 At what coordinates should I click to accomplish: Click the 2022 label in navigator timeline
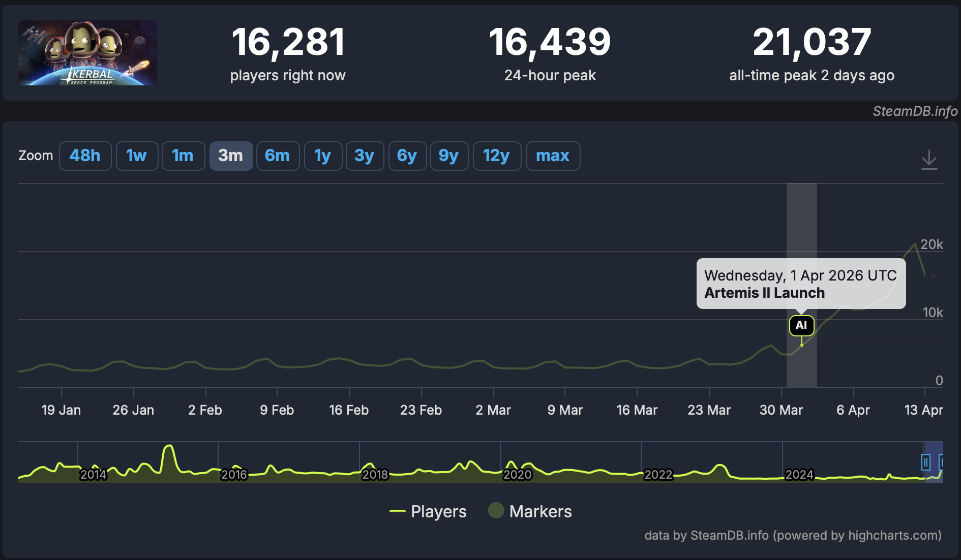click(x=658, y=475)
